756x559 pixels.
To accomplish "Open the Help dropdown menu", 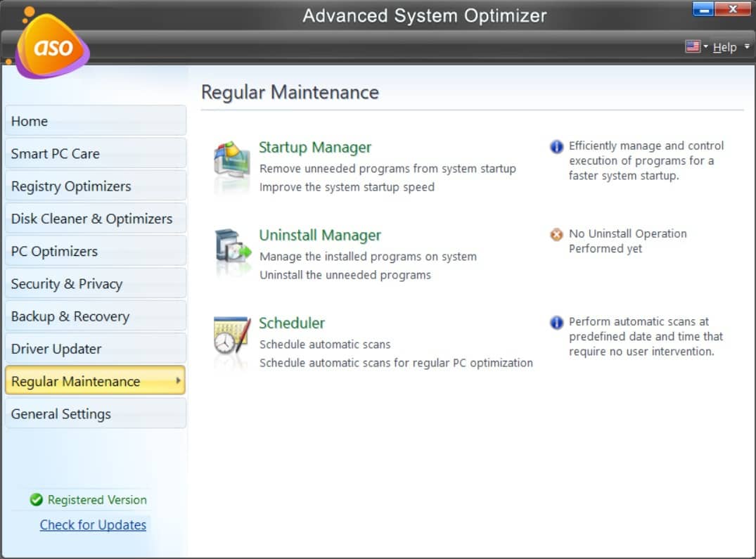I will [724, 47].
